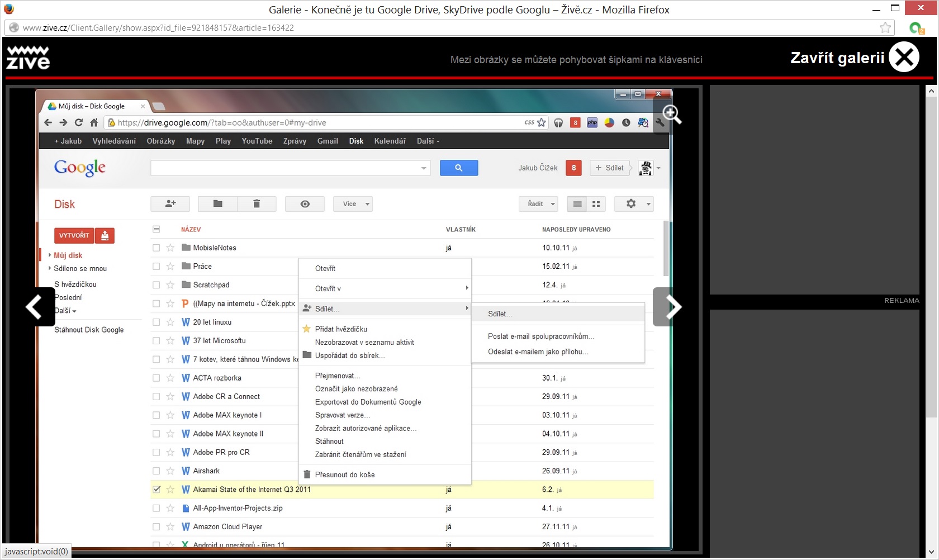Viewport: 939px width, 560px height.
Task: Click the Drive file list scrollbar
Action: coord(665,249)
